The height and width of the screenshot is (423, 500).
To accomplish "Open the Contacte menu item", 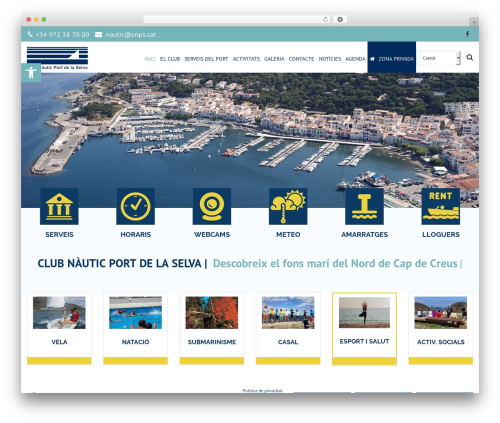I will [x=301, y=59].
